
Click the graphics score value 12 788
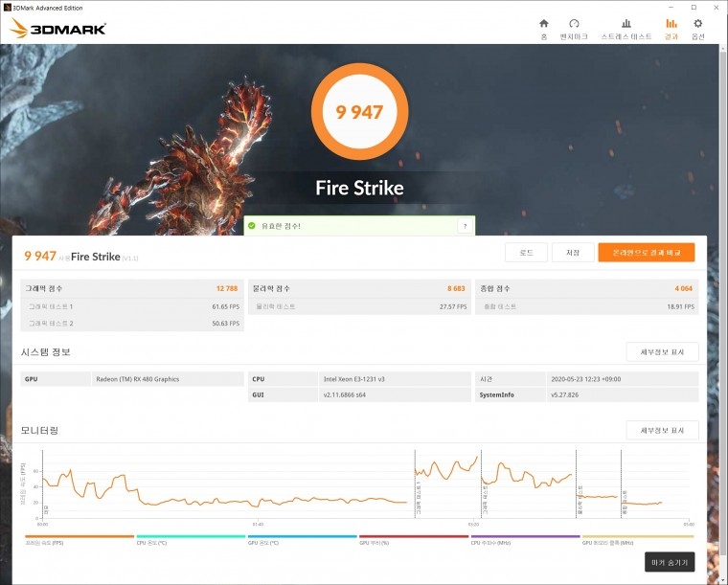point(227,288)
